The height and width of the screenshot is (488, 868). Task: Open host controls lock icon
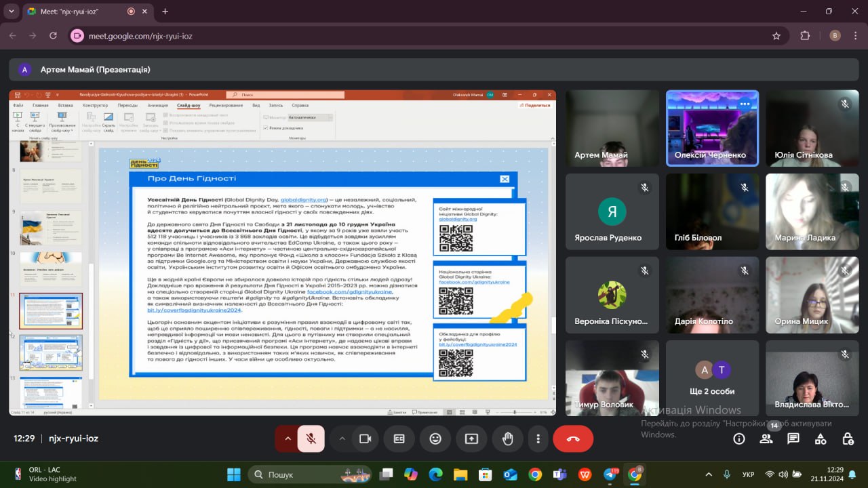coord(848,439)
